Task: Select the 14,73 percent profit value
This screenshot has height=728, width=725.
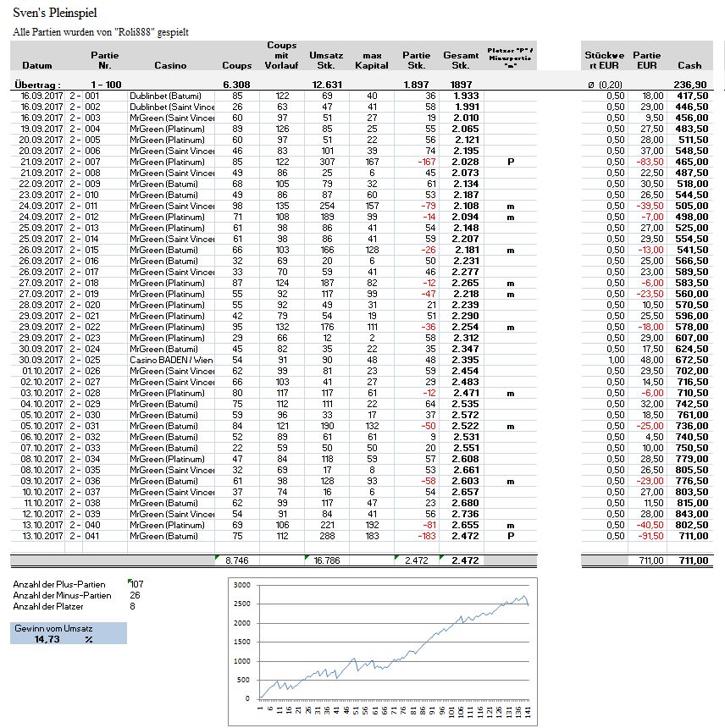Action: [x=47, y=639]
